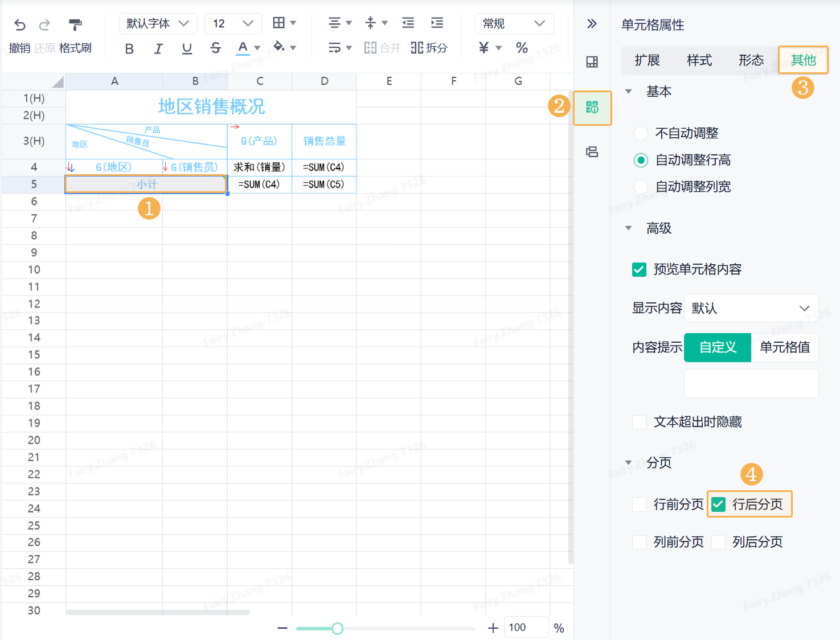Toggle strikethrough formatting
Screen dimensions: 840x640
tap(215, 48)
